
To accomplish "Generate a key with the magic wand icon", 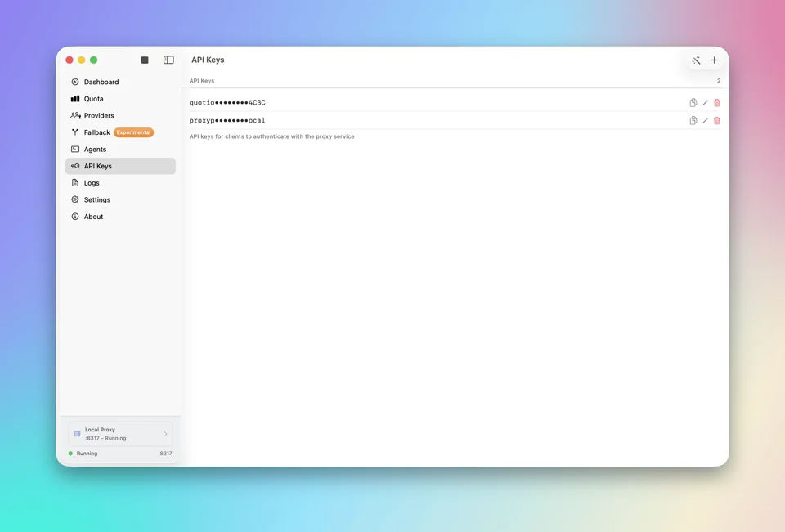I will 697,60.
